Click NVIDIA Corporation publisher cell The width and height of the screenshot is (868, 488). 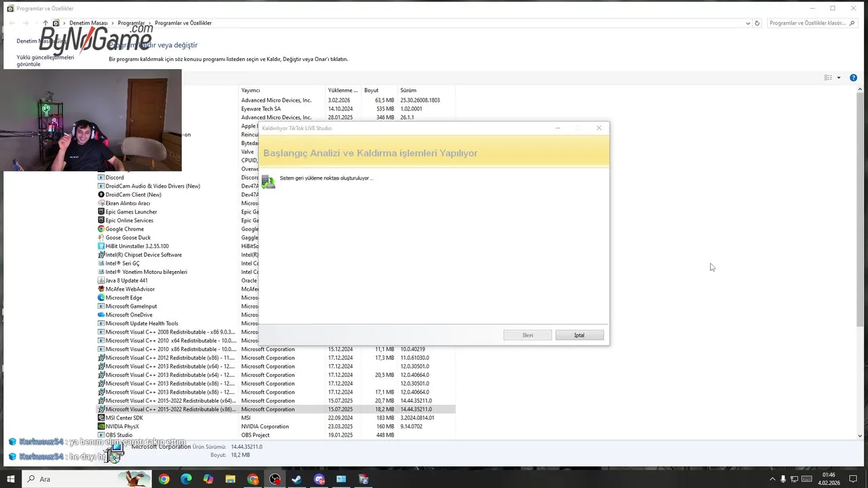pyautogui.click(x=265, y=426)
